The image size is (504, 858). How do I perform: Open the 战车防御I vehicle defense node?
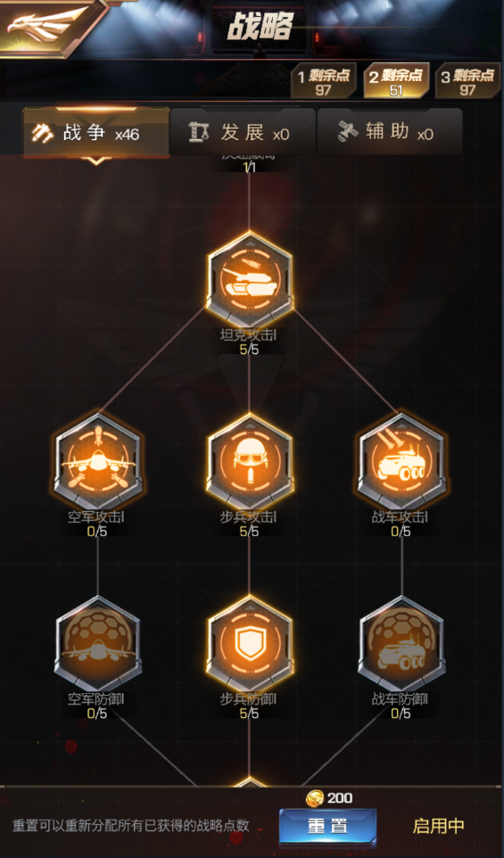tap(401, 644)
